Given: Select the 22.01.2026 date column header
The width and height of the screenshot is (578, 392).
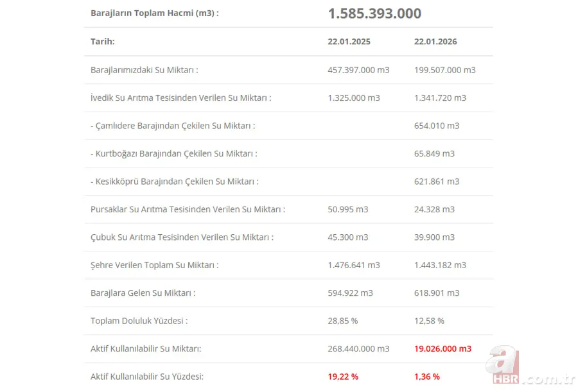Looking at the screenshot, I should (435, 42).
